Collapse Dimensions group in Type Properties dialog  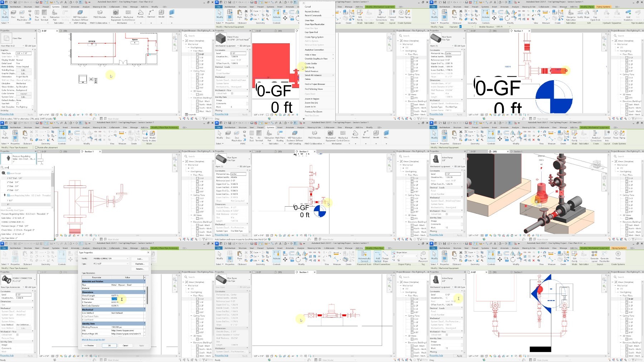[x=144, y=292]
